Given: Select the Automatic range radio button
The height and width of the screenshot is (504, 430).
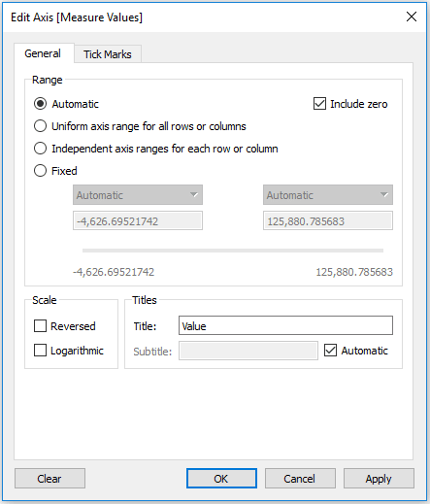Looking at the screenshot, I should click(40, 104).
